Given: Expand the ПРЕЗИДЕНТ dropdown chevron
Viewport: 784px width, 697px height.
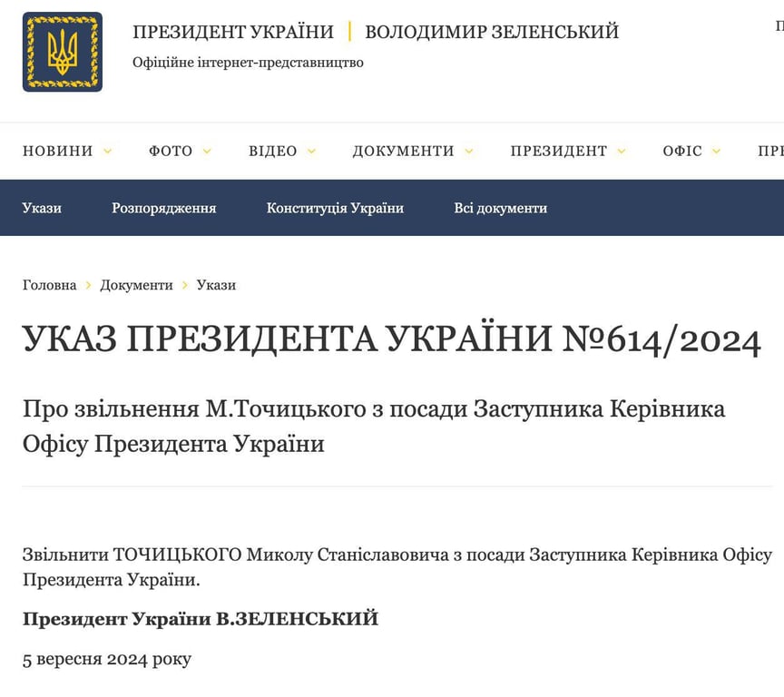Looking at the screenshot, I should pyautogui.click(x=622, y=152).
